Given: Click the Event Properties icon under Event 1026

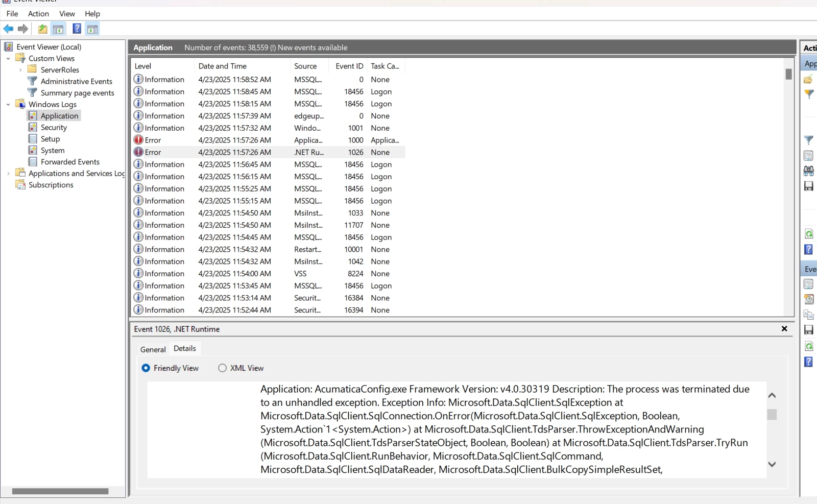Looking at the screenshot, I should [x=809, y=283].
